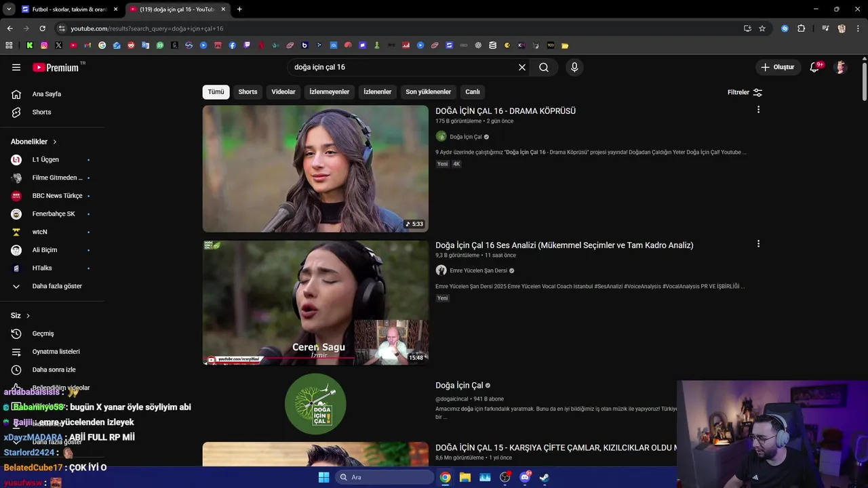Open the Chrome three-dot menu

[x=858, y=28]
